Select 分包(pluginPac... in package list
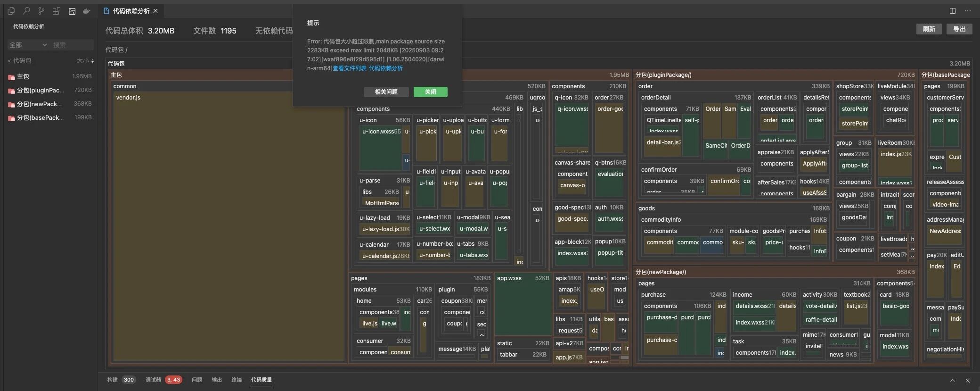Viewport: 980px width, 391px height. click(40, 90)
